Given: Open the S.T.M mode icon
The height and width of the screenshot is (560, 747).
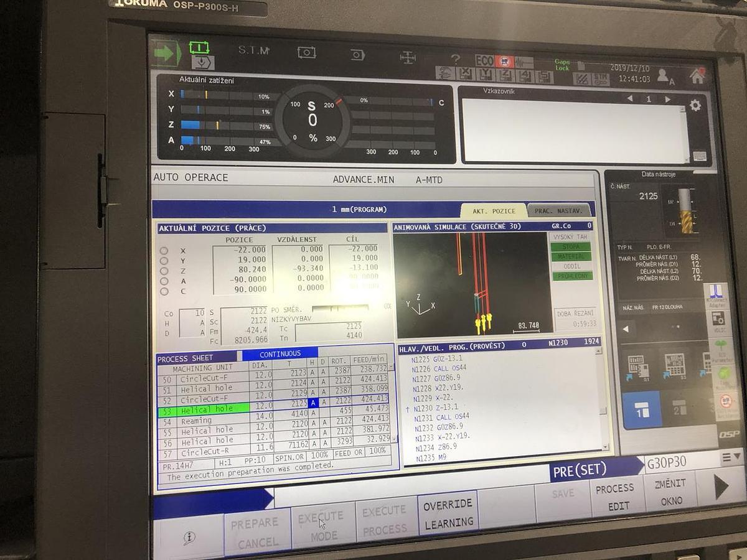Looking at the screenshot, I should [x=253, y=50].
